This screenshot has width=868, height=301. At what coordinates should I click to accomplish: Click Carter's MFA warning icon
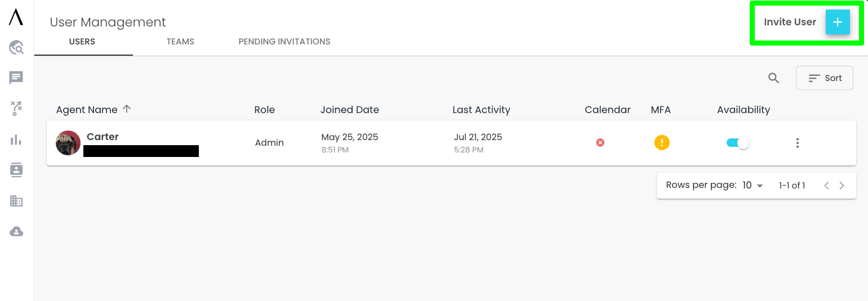[662, 143]
